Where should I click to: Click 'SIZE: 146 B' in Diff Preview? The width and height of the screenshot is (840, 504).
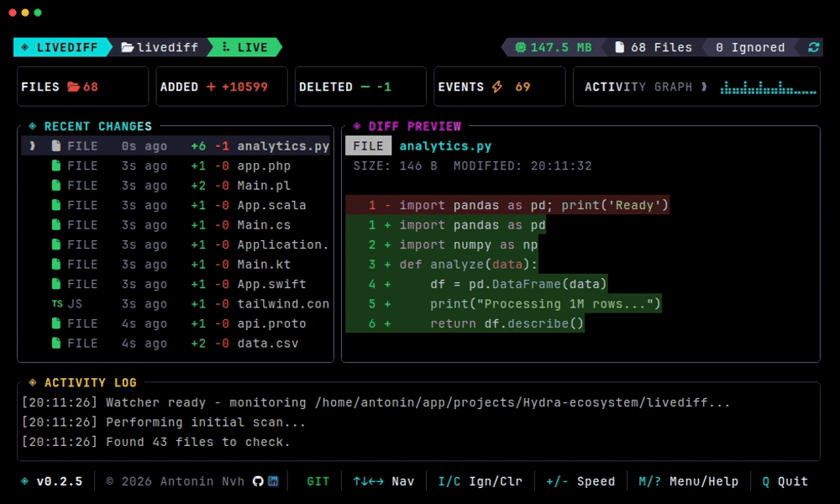tap(395, 165)
